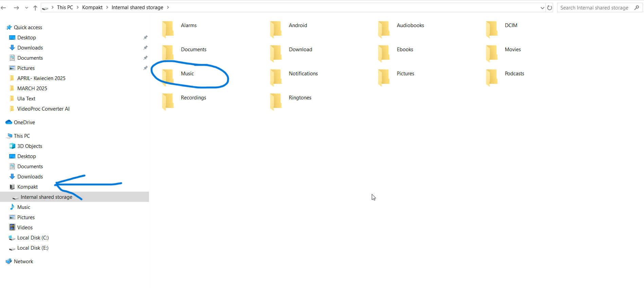Click the Kompakt device icon in sidebar
The width and height of the screenshot is (644, 288).
point(12,187)
